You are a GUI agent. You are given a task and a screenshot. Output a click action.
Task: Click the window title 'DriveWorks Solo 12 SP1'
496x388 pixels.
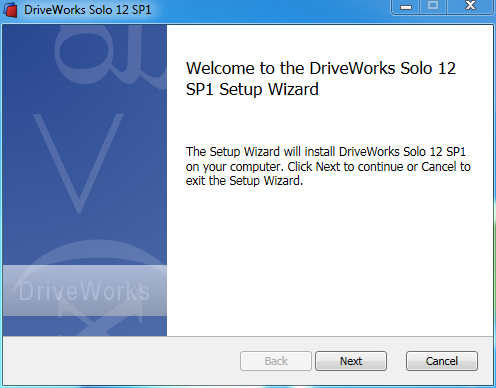[x=88, y=10]
